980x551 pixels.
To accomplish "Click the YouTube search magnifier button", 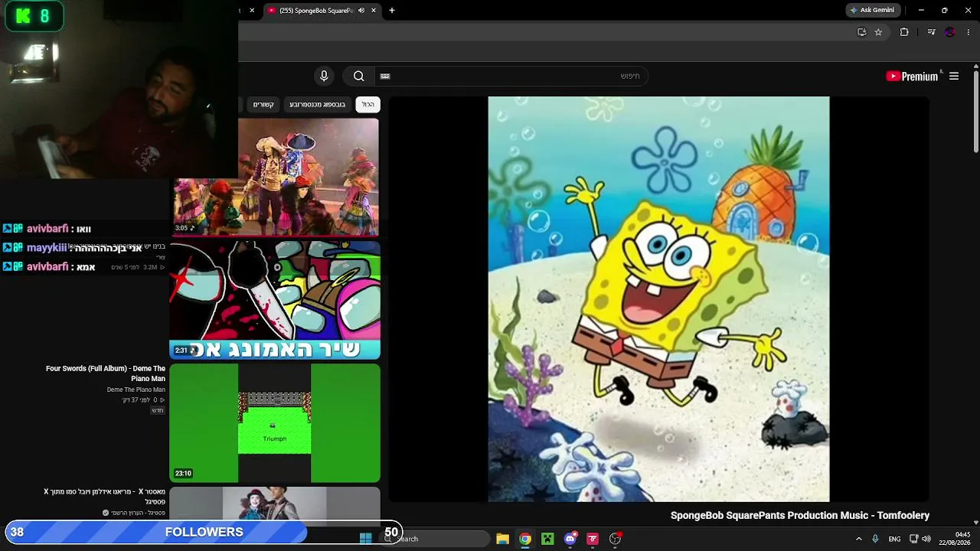I will click(358, 76).
